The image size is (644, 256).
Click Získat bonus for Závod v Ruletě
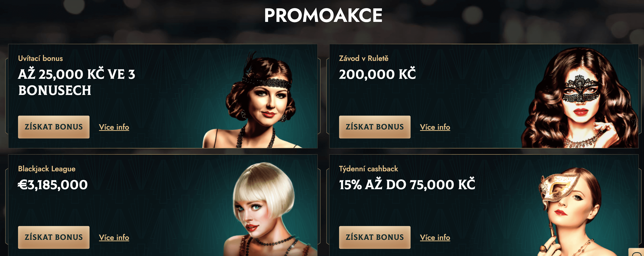pyautogui.click(x=374, y=127)
